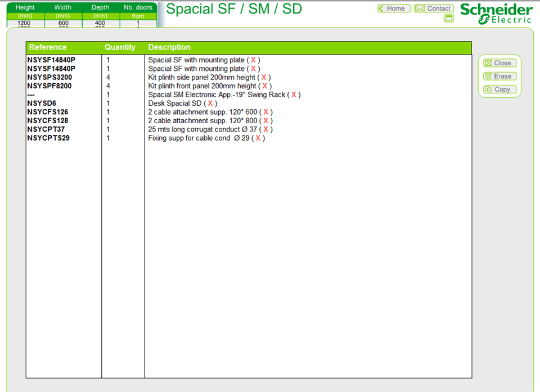Click the Depth (mm) column header

click(101, 11)
